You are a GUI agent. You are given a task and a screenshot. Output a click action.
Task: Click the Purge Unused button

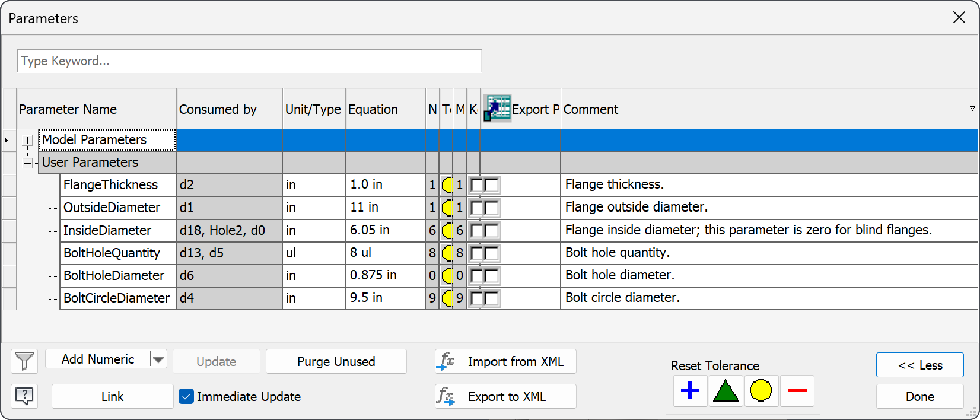[x=336, y=361]
